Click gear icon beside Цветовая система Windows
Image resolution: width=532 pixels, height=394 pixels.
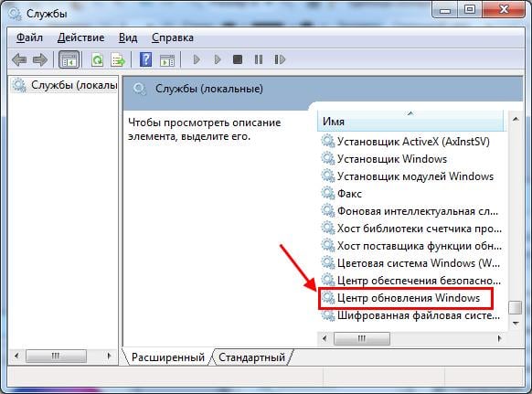(328, 262)
